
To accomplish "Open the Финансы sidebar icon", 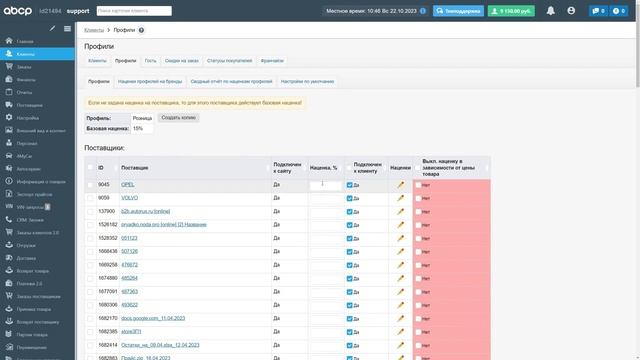I will click(9, 79).
